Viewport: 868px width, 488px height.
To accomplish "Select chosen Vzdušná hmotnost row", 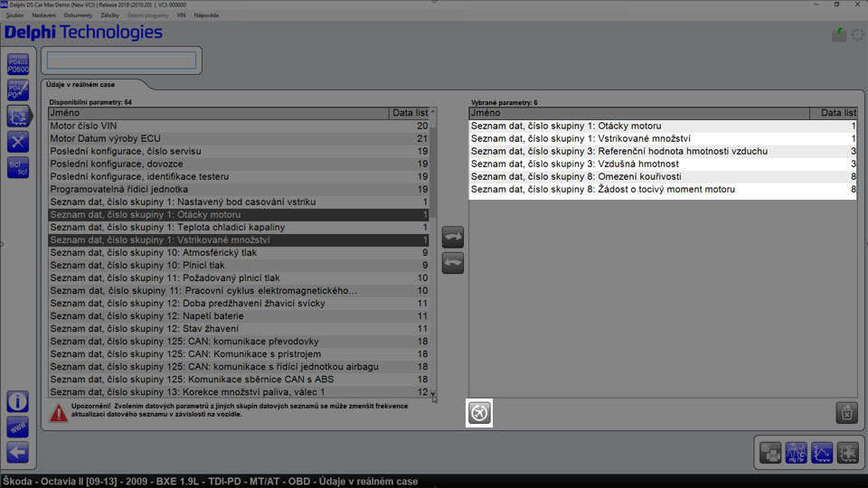I will pos(663,164).
